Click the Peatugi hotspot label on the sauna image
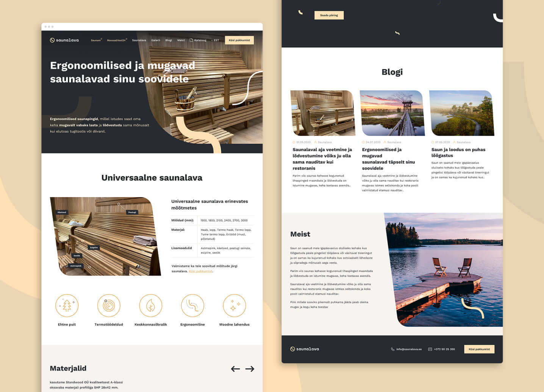Image resolution: width=544 pixels, height=392 pixels. coord(132,212)
